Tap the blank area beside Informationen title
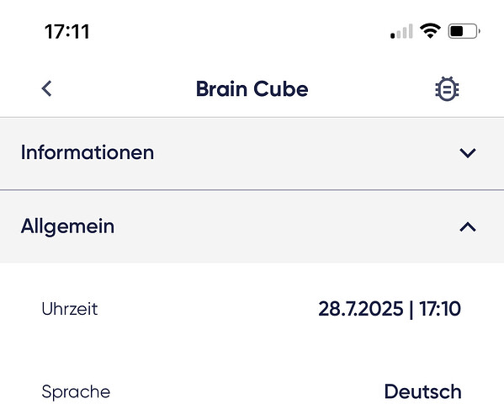This screenshot has height=420, width=504. tap(305, 153)
